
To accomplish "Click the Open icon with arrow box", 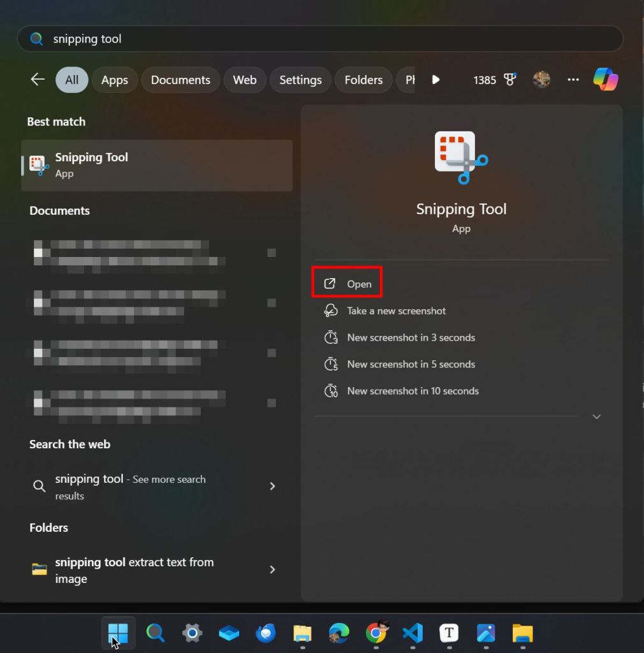I will [x=330, y=284].
